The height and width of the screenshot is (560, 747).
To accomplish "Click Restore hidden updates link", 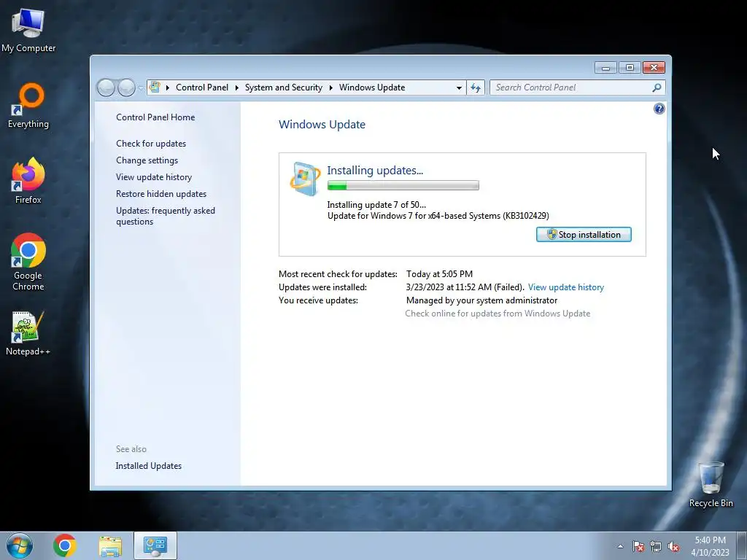I will point(161,194).
